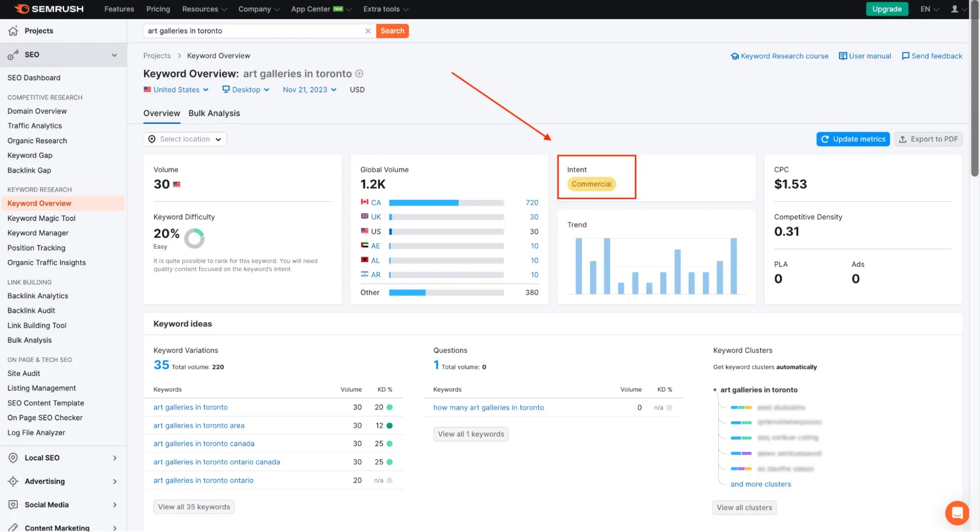Click the location pin in Select location
Image resolution: width=980 pixels, height=532 pixels.
coord(151,139)
